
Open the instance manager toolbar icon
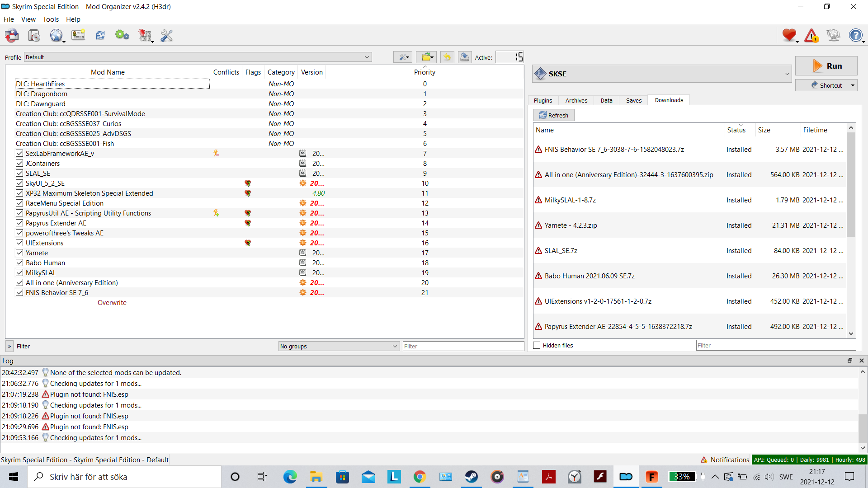click(12, 35)
